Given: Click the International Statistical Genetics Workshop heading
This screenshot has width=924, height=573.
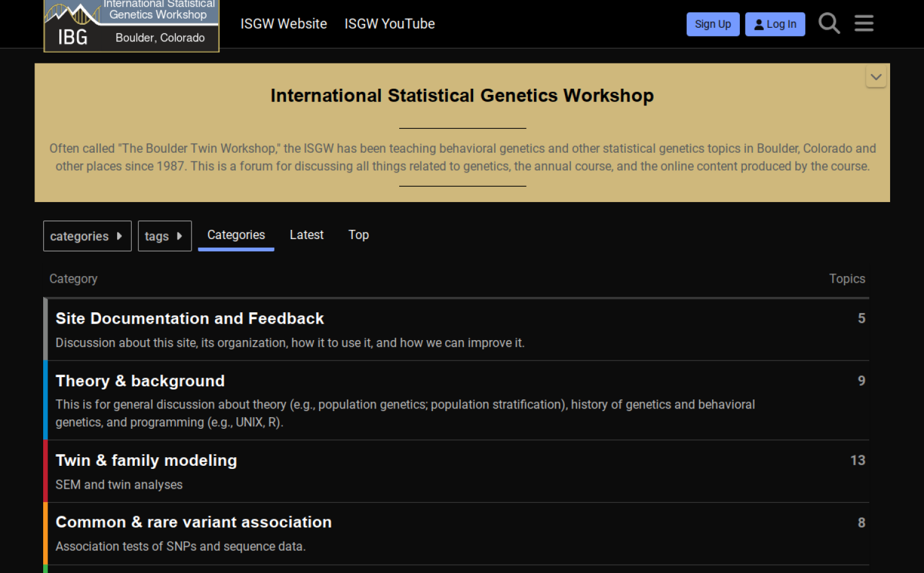Looking at the screenshot, I should point(462,96).
